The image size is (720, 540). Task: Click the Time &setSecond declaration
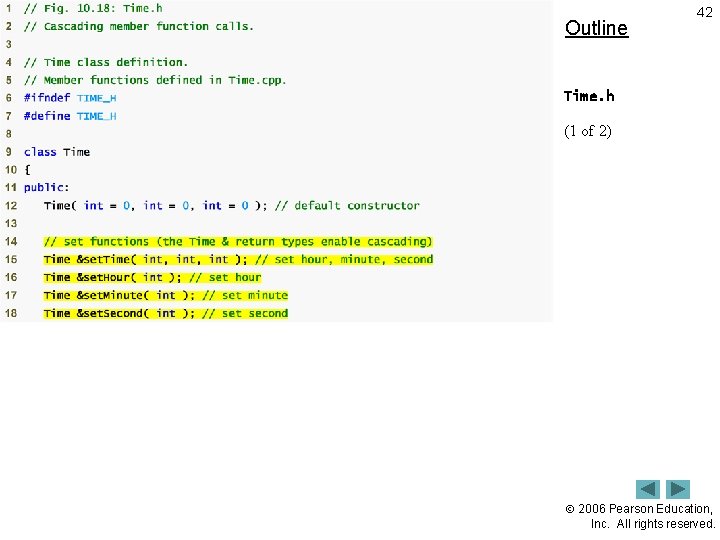(166, 313)
